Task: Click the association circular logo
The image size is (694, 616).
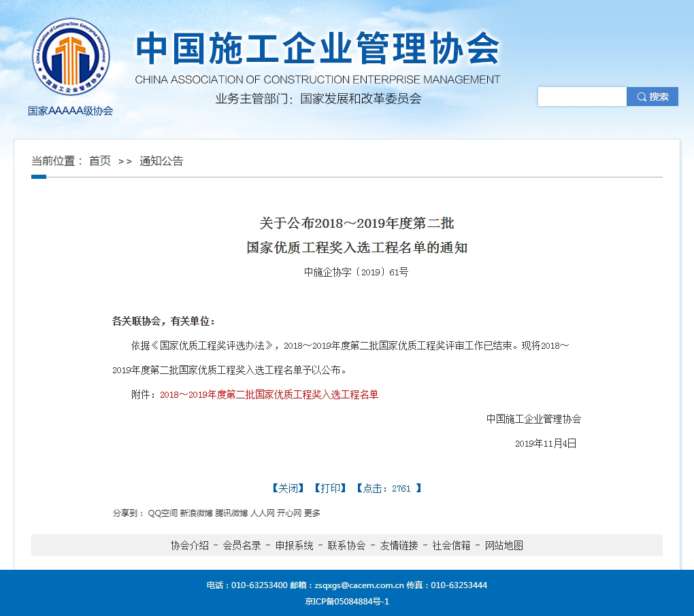Action: (x=71, y=56)
